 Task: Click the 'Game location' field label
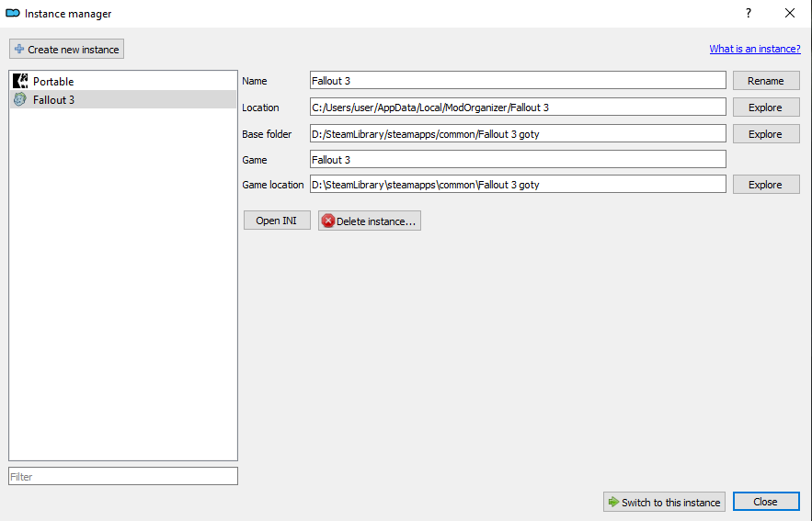[x=273, y=185]
